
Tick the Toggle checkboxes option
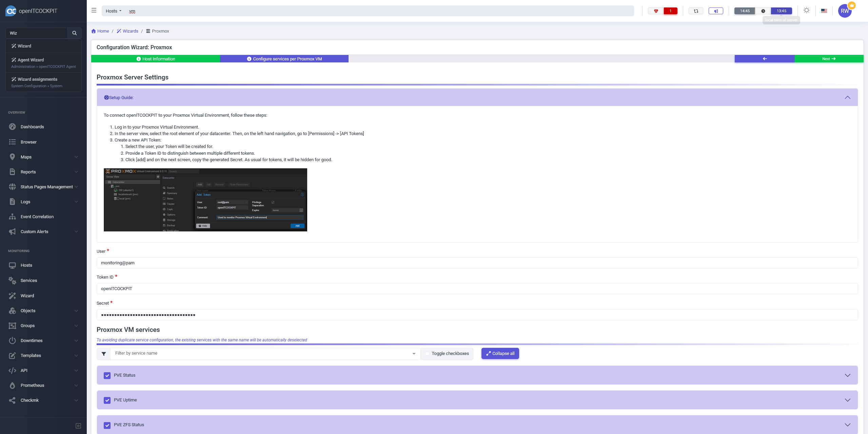click(x=428, y=354)
